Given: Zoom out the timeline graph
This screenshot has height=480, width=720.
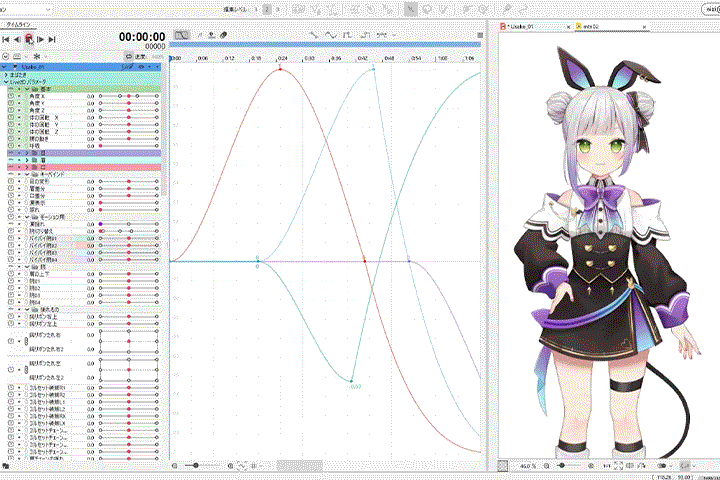Looking at the screenshot, I should tap(174, 466).
